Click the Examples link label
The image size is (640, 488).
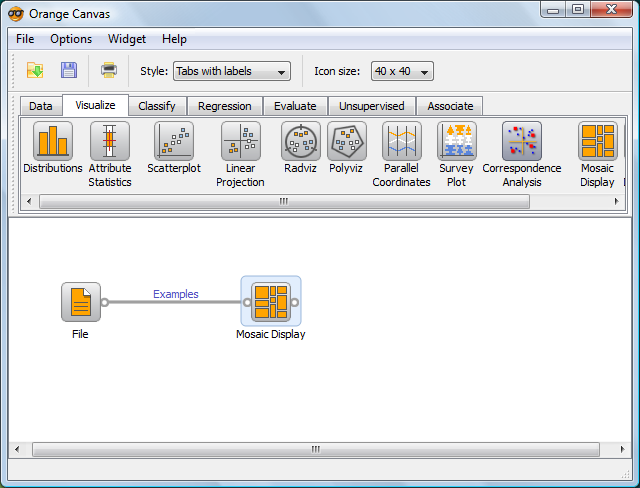[x=176, y=294]
